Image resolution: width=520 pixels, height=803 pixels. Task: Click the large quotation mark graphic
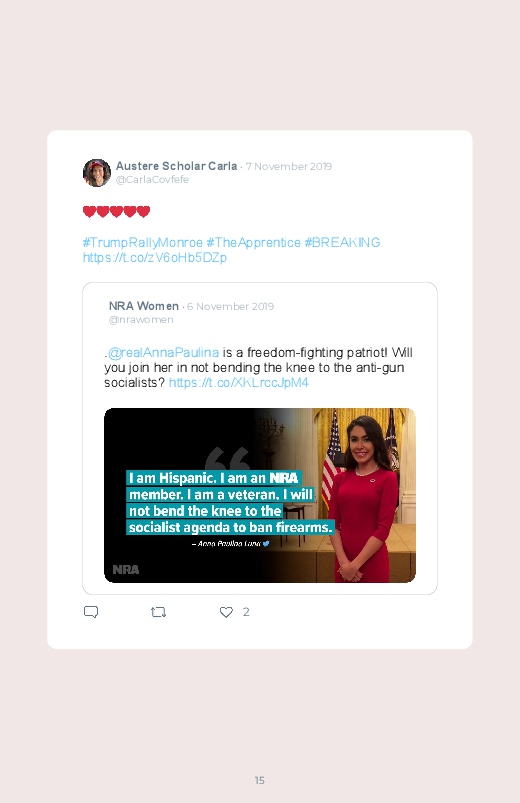[228, 458]
